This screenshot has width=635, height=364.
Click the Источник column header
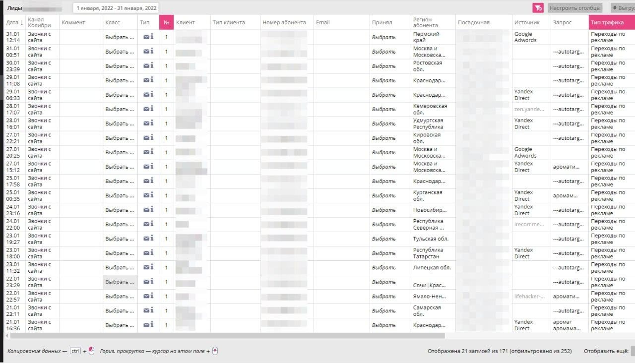coord(531,22)
